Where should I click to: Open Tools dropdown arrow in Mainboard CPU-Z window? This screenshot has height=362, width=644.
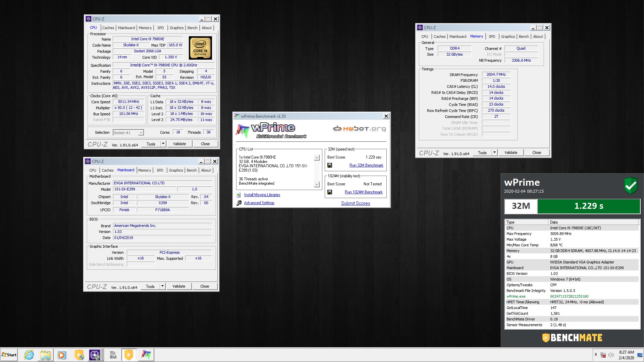tap(163, 286)
